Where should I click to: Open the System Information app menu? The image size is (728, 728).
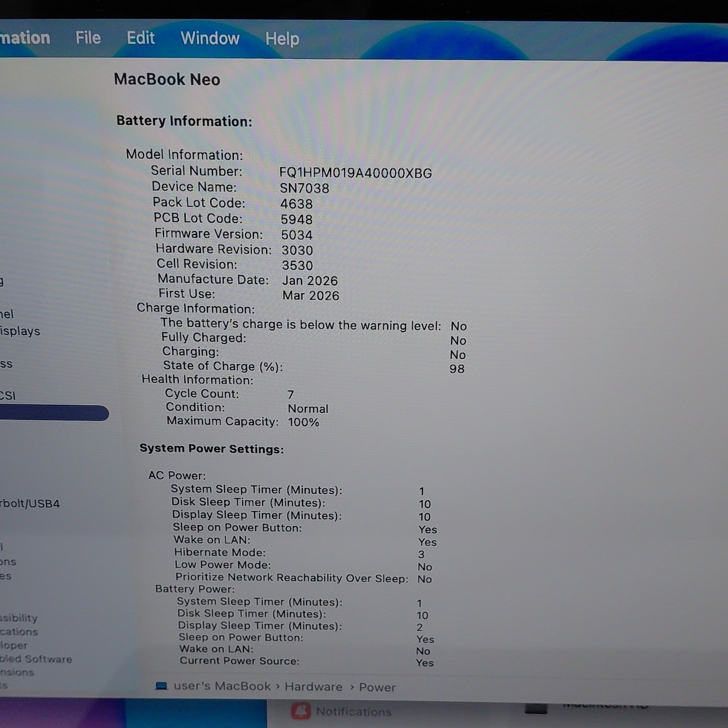click(x=25, y=37)
